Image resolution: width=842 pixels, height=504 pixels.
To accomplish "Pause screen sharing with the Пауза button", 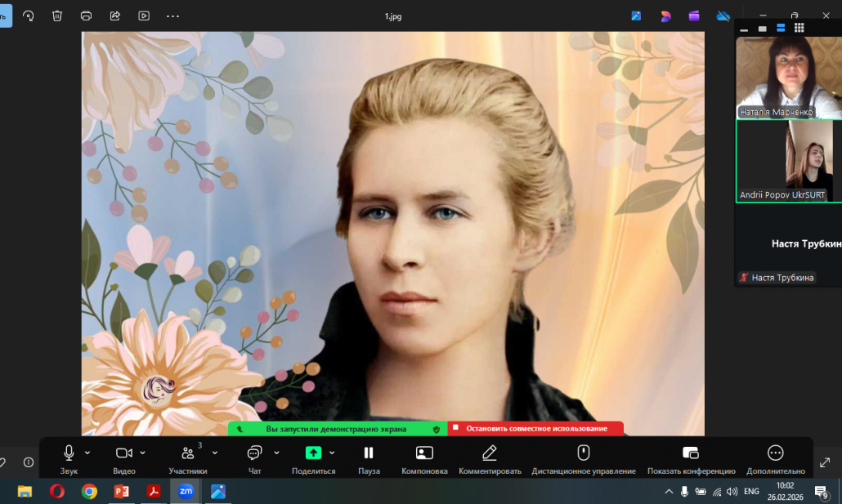I will pos(369,453).
